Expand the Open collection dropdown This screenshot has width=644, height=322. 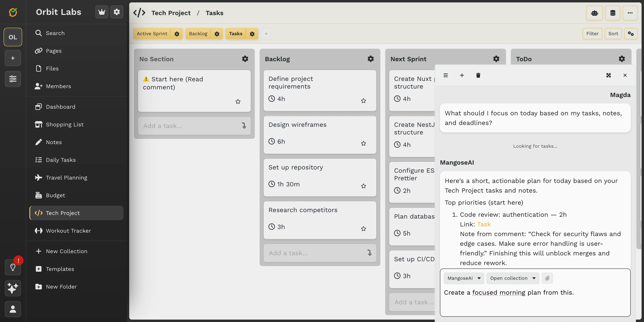tap(513, 278)
